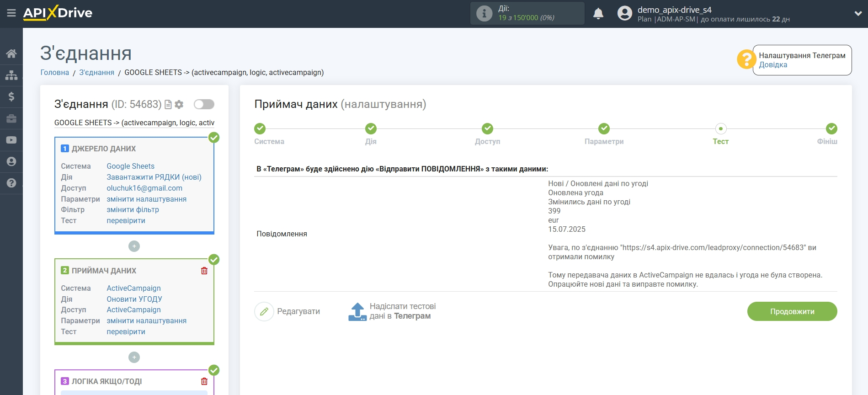Open the hamburger menu icon
This screenshot has height=395, width=868.
[x=11, y=13]
